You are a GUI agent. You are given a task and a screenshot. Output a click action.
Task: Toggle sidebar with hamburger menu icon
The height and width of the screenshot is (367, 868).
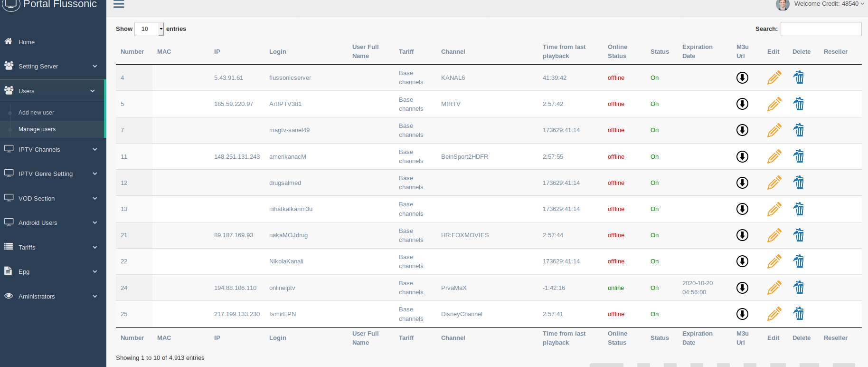(x=119, y=4)
